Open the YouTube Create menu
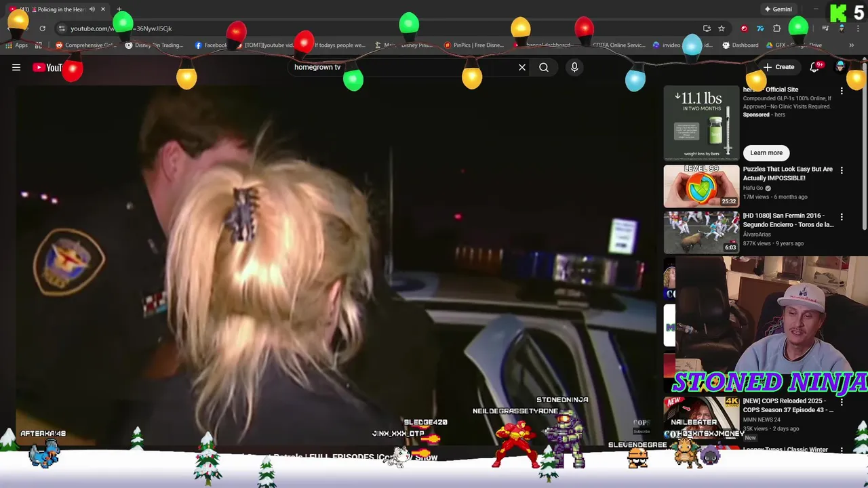The image size is (868, 488). coord(778,67)
